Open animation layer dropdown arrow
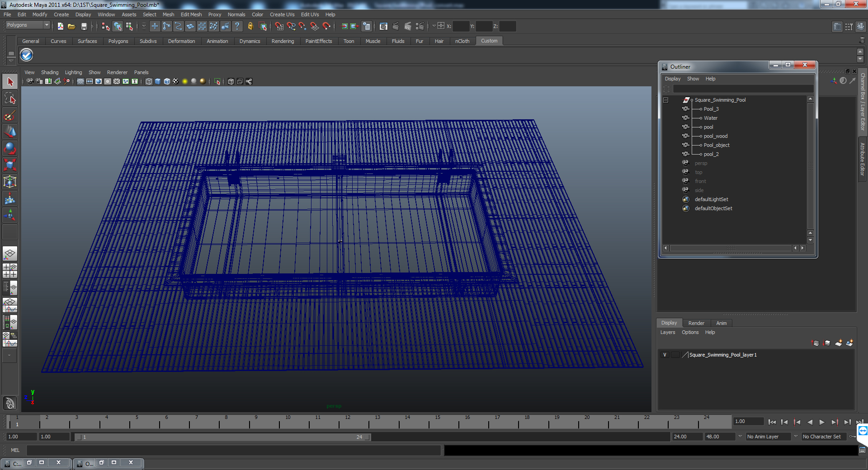The width and height of the screenshot is (868, 470). pos(740,437)
